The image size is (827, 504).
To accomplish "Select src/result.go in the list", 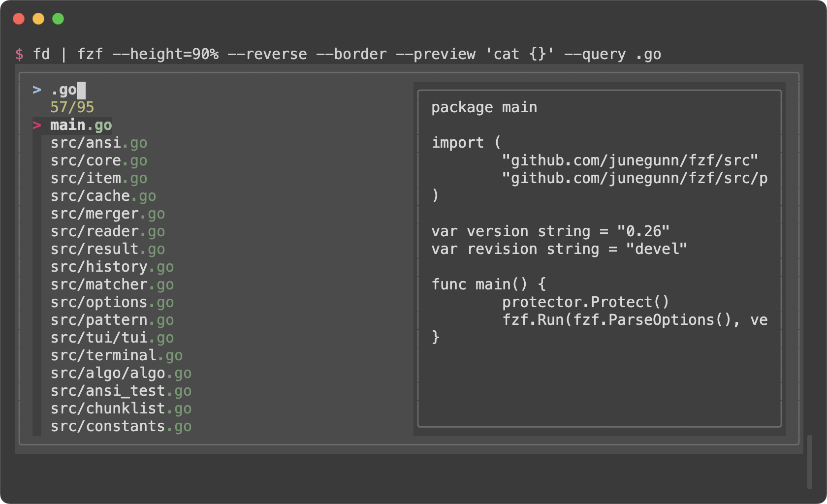I will (107, 250).
